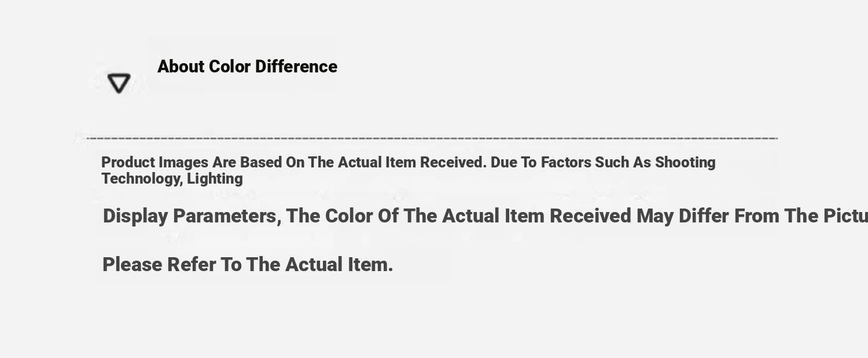Click the downward triangle icon

pyautogui.click(x=119, y=83)
